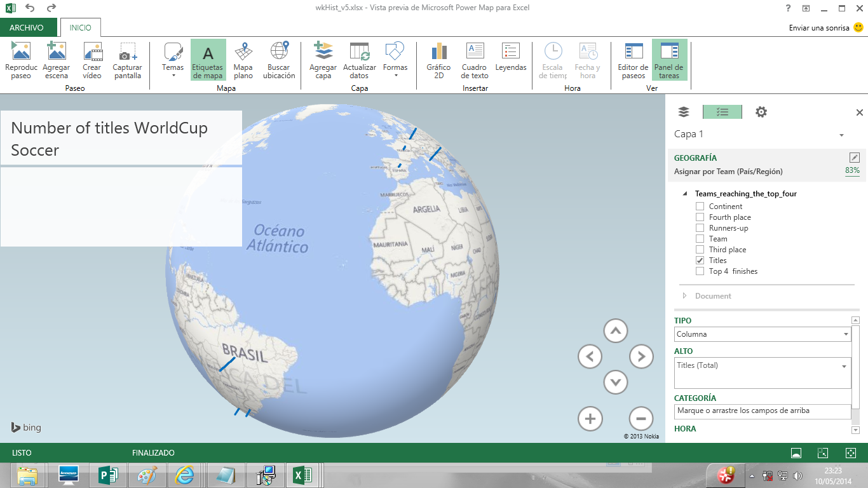868x488 pixels.
Task: Open the Tipo Columna dropdown
Action: (x=846, y=334)
